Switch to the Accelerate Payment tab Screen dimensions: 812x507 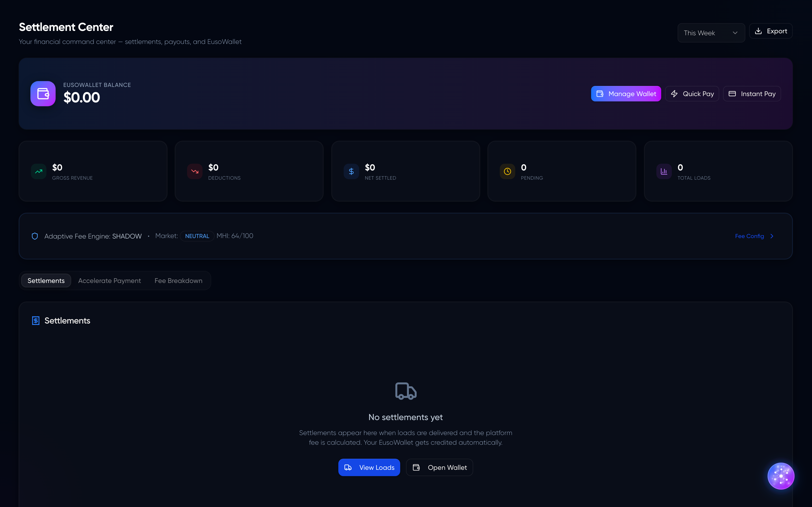click(x=109, y=281)
